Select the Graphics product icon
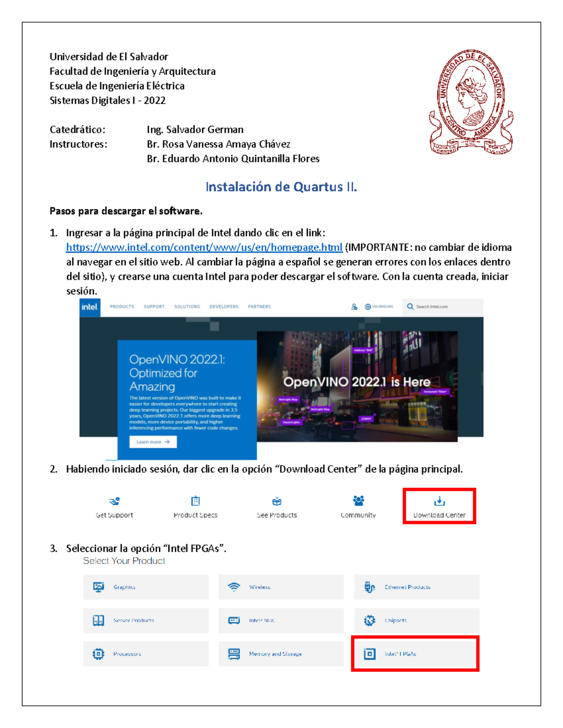The image size is (563, 728). pyautogui.click(x=98, y=586)
